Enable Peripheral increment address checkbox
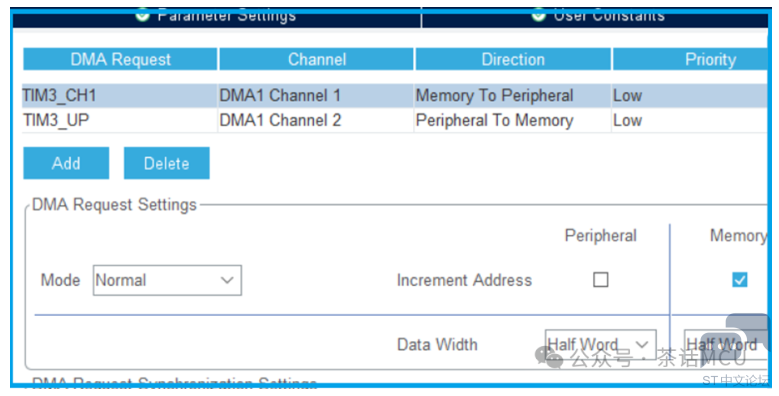 601,280
